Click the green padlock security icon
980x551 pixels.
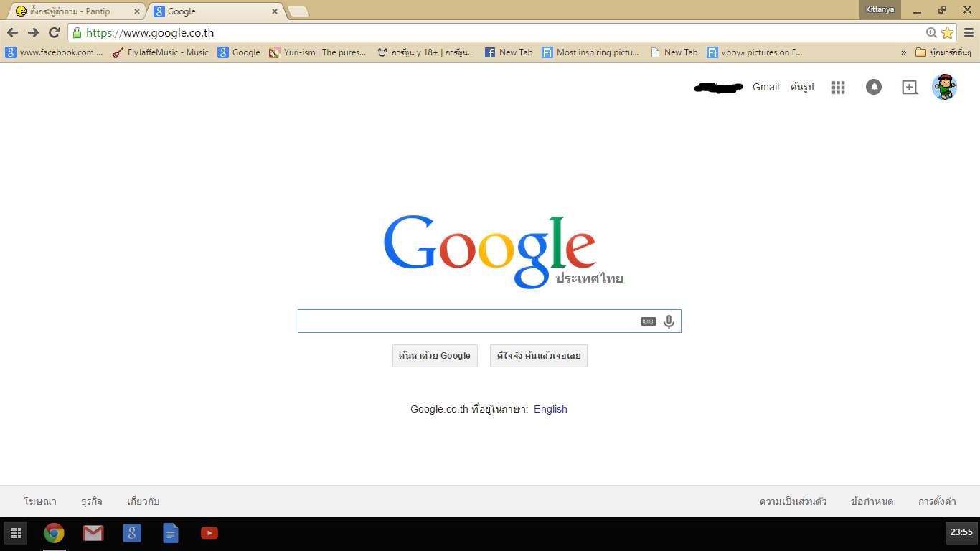coord(77,32)
